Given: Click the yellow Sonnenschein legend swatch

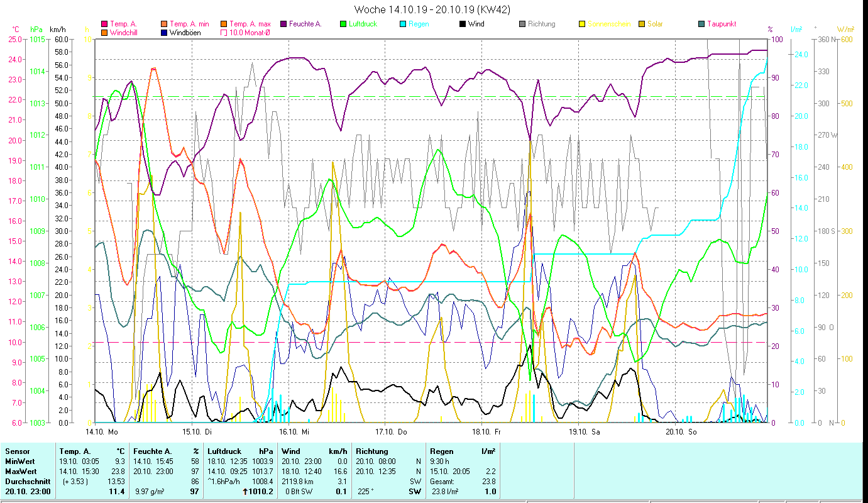Looking at the screenshot, I should click(x=582, y=24).
